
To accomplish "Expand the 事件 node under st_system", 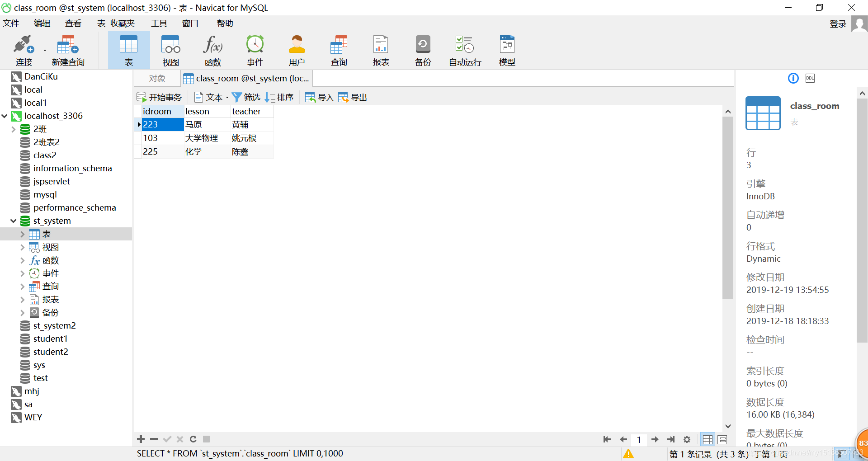I will [22, 273].
